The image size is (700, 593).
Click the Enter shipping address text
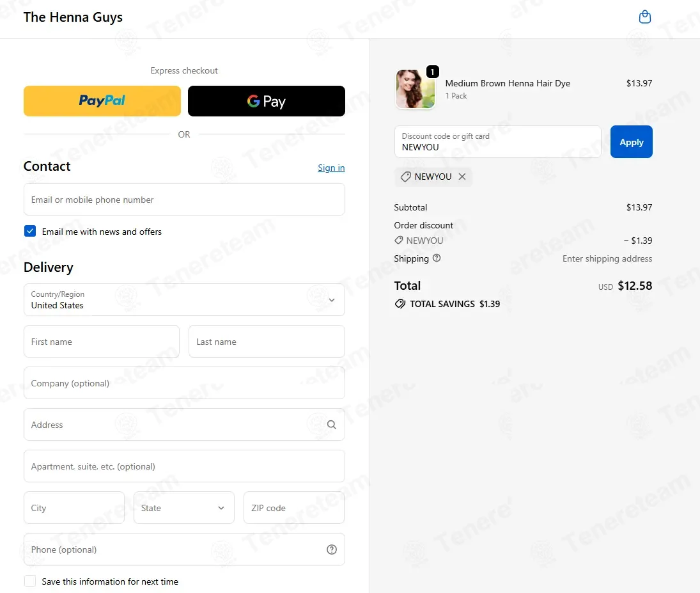tap(607, 258)
